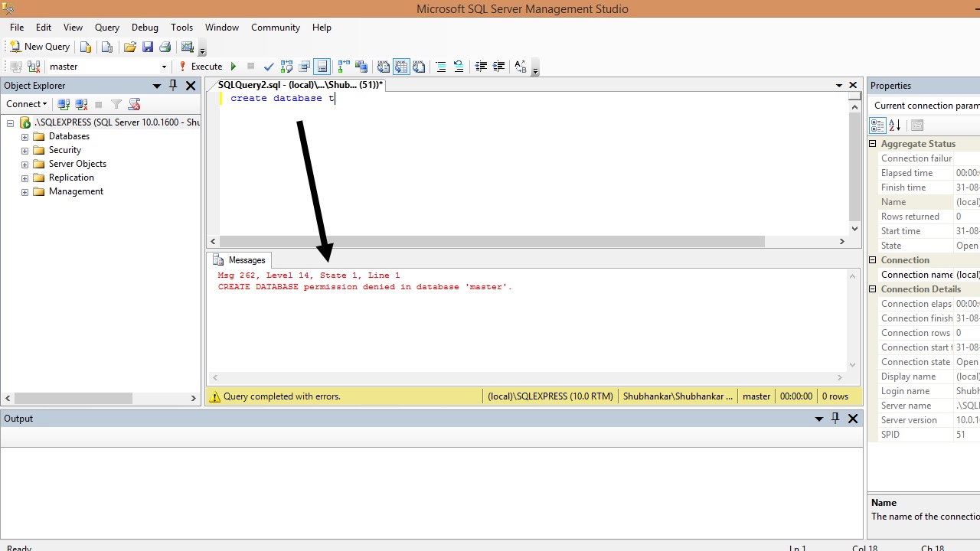Toggle Include Client Statistics
The height and width of the screenshot is (551, 980).
coord(361,67)
